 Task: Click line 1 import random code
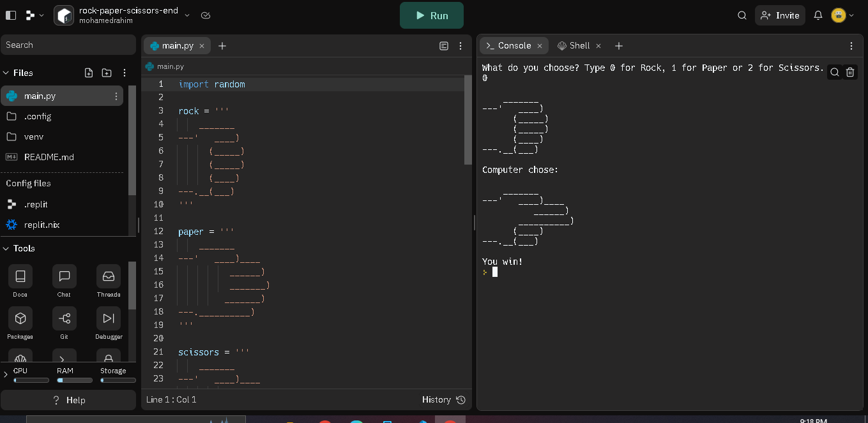point(211,84)
